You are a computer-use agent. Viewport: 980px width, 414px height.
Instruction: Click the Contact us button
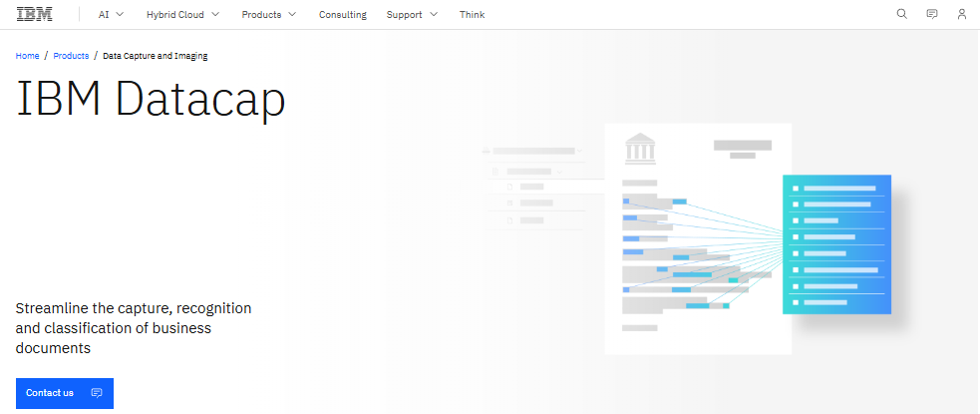[65, 393]
